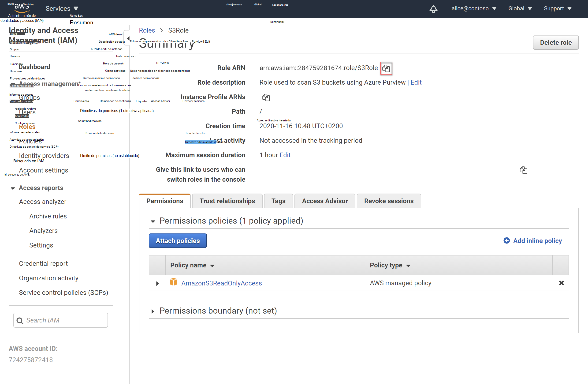Collapse the Access reports section

13,188
